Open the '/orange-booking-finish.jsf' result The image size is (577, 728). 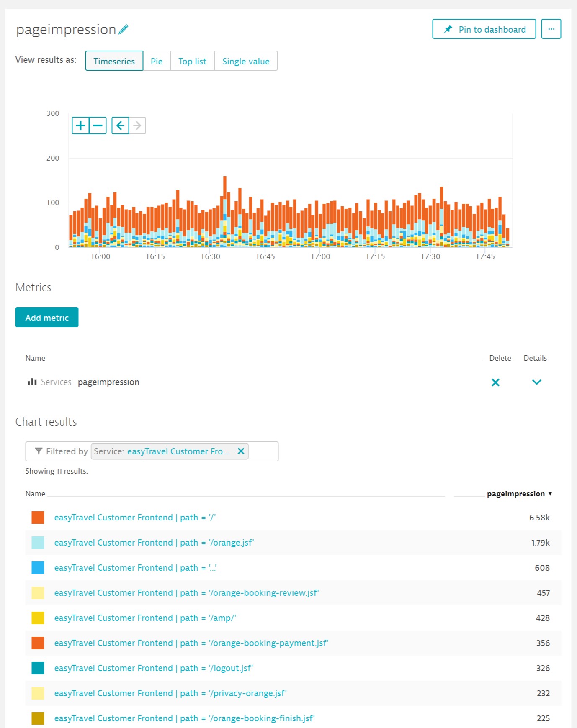coord(185,718)
